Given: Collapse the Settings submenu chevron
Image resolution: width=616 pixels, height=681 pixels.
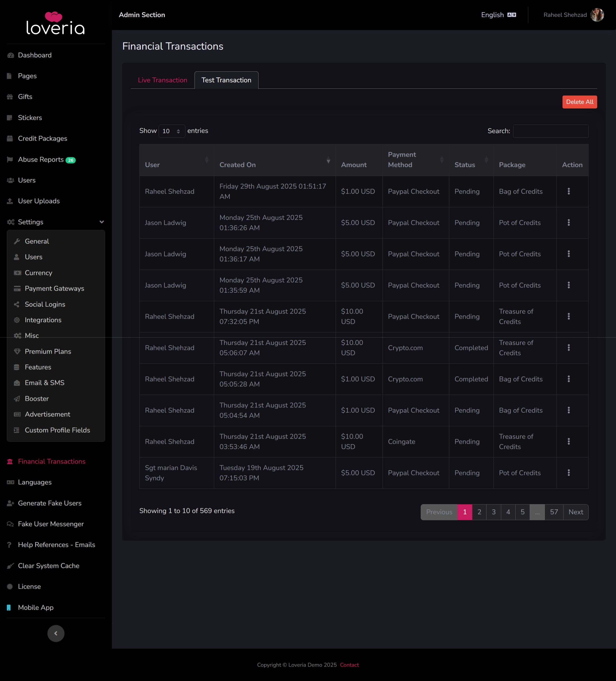Looking at the screenshot, I should [101, 222].
